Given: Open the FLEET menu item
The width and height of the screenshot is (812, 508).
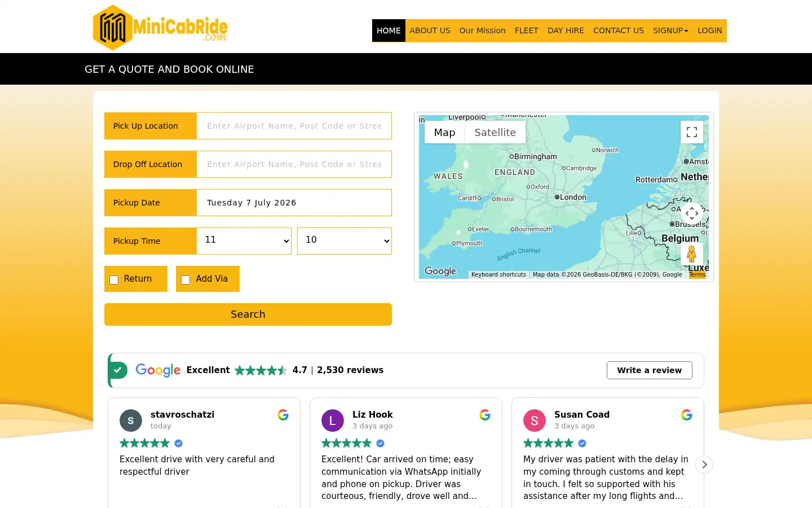Looking at the screenshot, I should click(x=527, y=30).
